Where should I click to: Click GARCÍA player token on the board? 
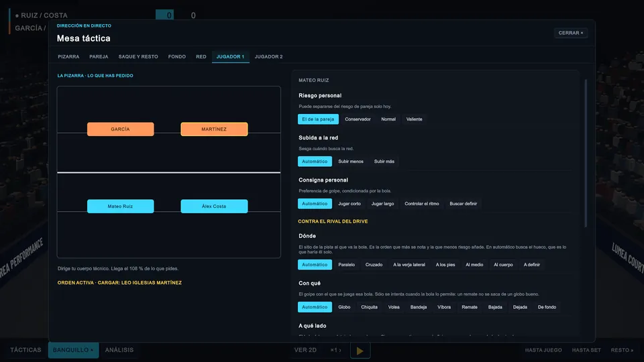coord(120,129)
